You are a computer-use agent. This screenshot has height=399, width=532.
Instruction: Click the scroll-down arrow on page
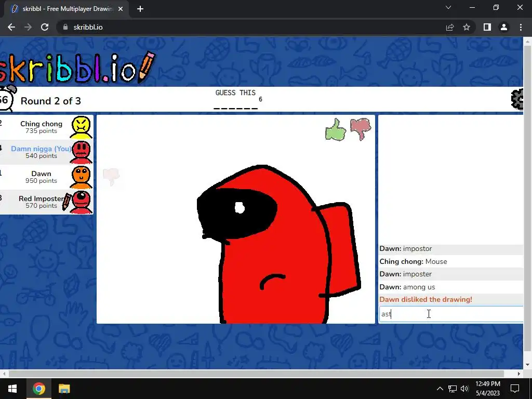528,365
